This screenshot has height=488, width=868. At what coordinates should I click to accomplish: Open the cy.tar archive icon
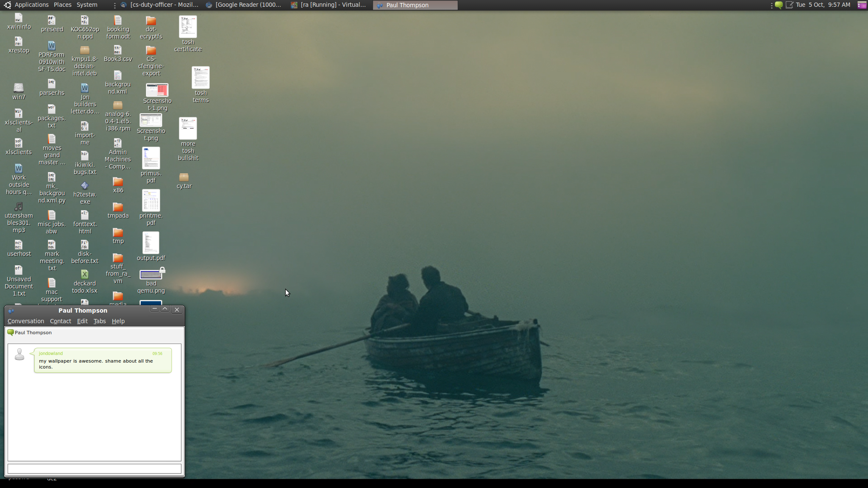click(x=184, y=177)
